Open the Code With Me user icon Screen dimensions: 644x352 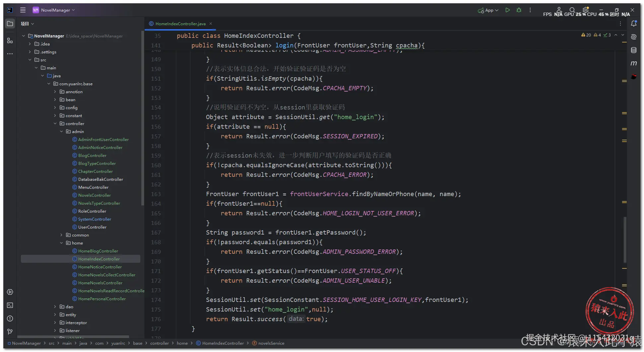[559, 10]
